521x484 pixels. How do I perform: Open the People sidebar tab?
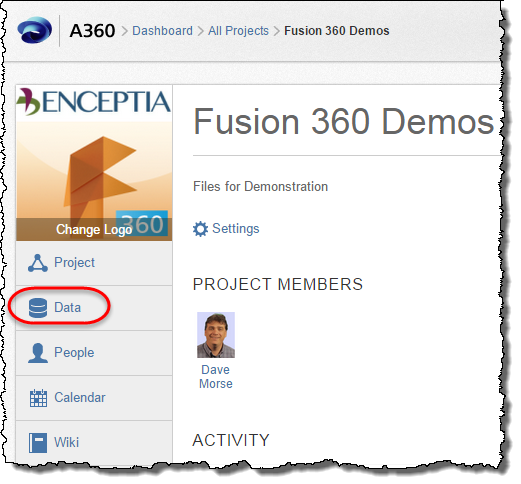94,353
